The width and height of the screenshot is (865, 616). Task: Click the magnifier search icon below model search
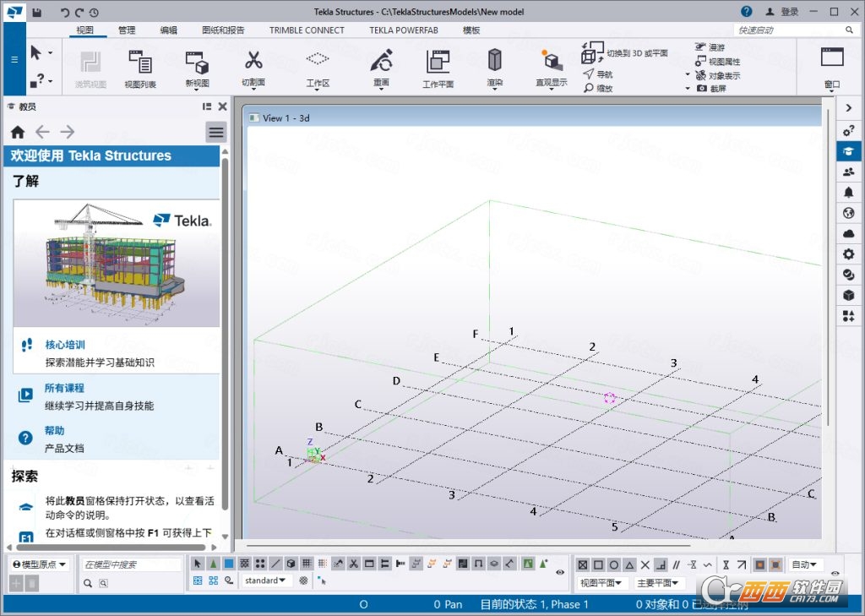pos(88,583)
